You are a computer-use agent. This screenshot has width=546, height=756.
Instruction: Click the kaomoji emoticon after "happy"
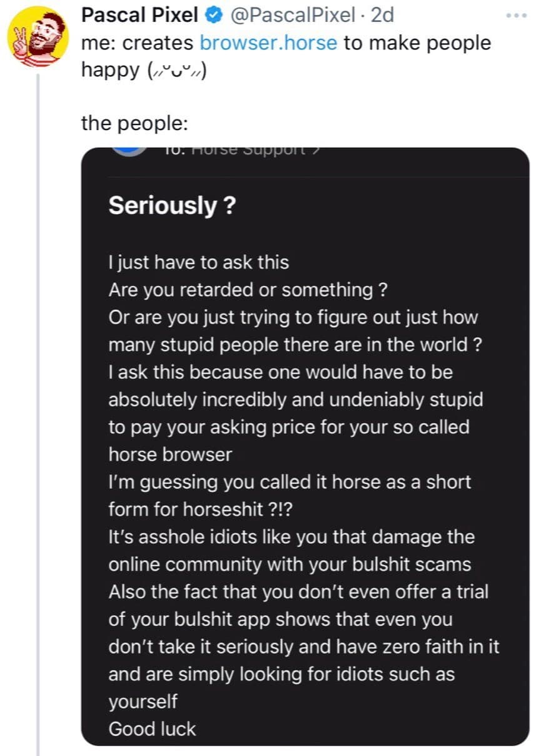pyautogui.click(x=176, y=70)
